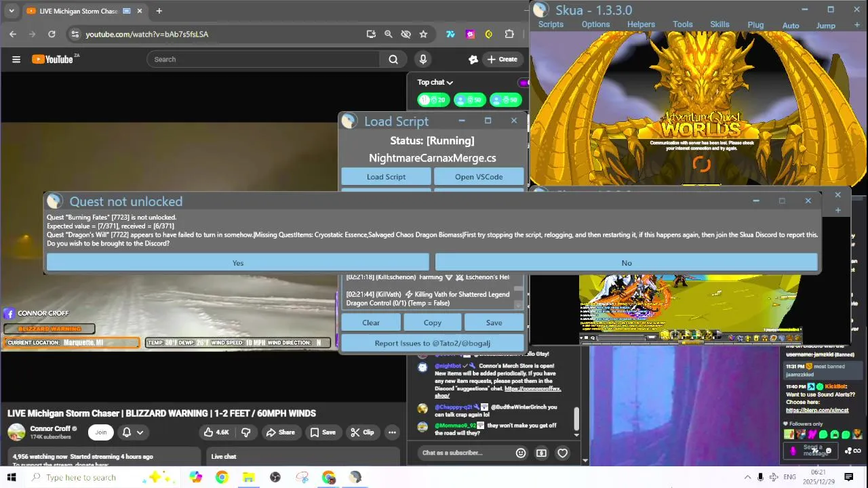Focus the YouTube search field
Screen dimensions: 868x488
click(264, 59)
